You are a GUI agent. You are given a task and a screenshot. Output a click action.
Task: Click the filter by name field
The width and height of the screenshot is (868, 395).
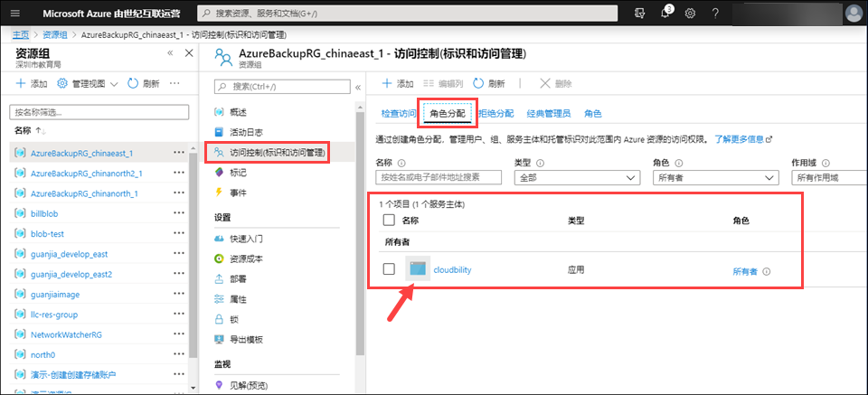tap(99, 112)
